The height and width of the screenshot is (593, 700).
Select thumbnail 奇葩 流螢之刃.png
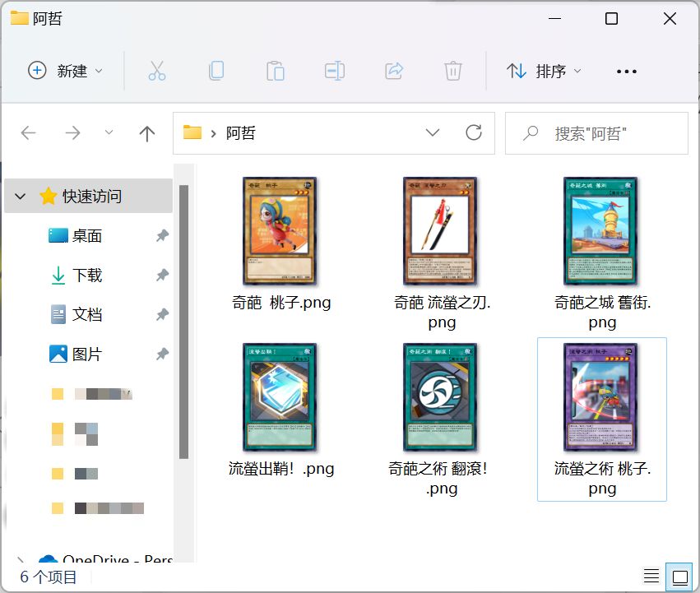pyautogui.click(x=440, y=231)
